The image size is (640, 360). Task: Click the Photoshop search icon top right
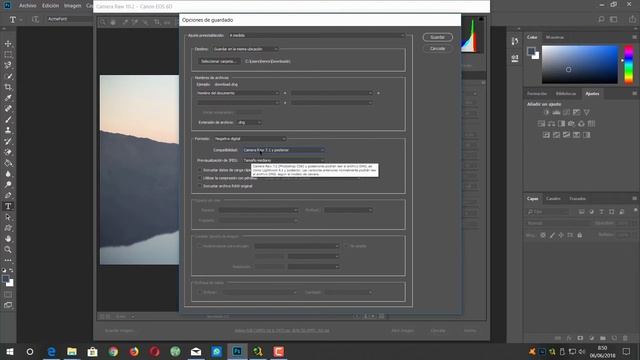601,19
